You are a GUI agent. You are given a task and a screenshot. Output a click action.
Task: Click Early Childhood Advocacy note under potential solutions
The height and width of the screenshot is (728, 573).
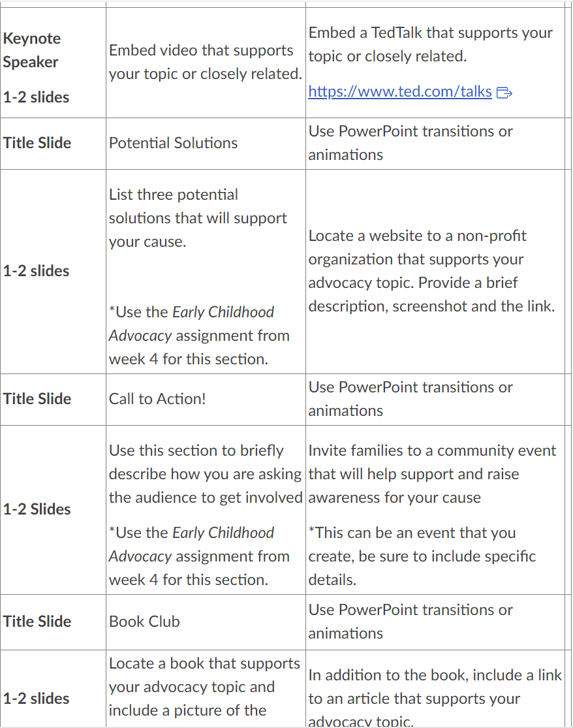tap(199, 336)
